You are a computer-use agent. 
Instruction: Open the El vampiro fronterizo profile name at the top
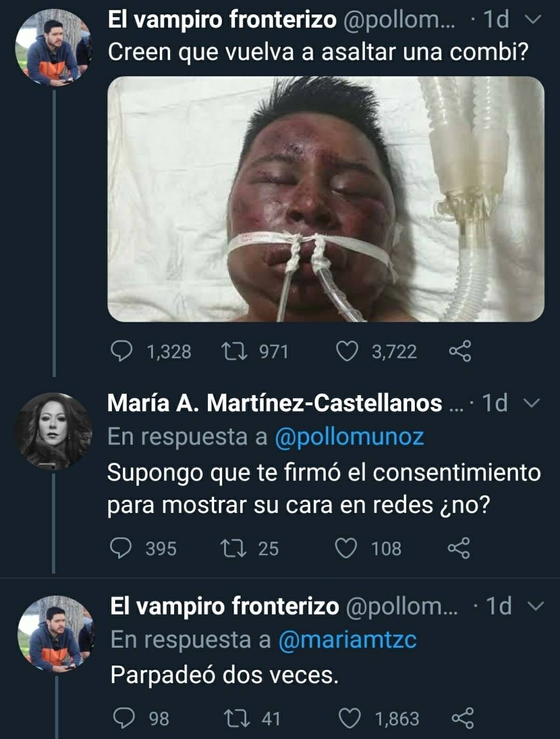pos(222,20)
